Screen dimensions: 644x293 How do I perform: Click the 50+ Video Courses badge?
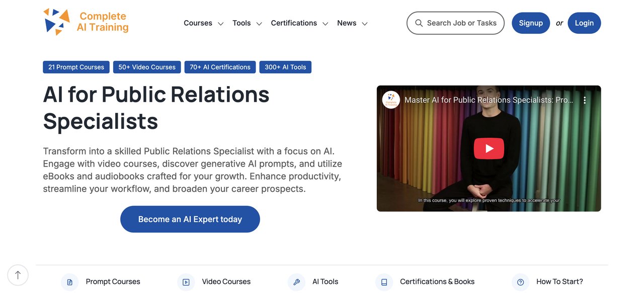pos(147,67)
